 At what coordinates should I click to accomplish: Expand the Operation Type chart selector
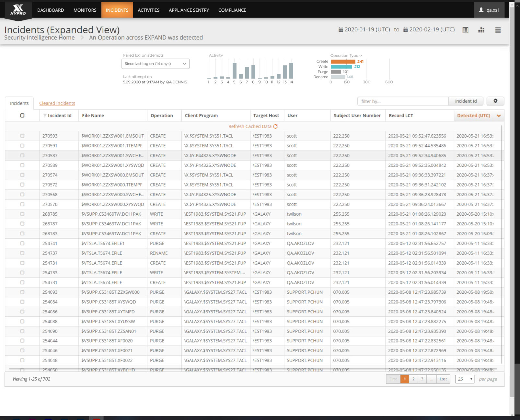[346, 55]
